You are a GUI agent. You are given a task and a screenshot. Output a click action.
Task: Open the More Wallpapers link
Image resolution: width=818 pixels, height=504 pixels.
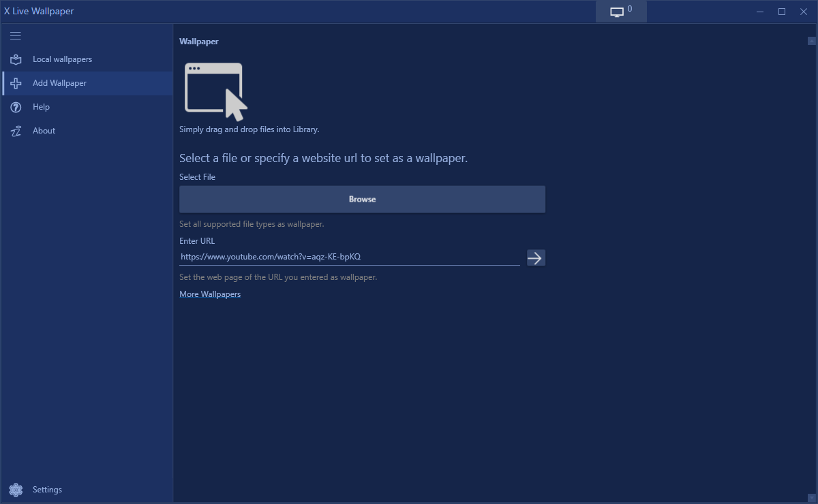(210, 294)
